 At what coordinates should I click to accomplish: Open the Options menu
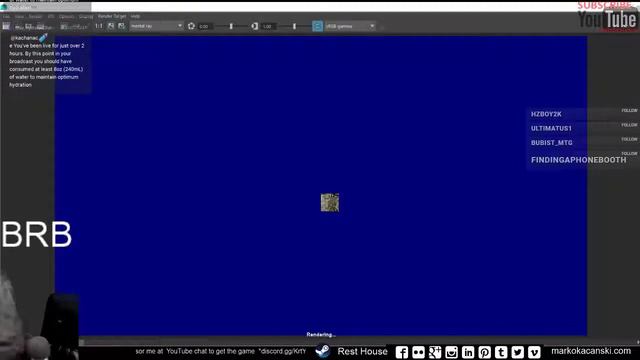click(66, 16)
